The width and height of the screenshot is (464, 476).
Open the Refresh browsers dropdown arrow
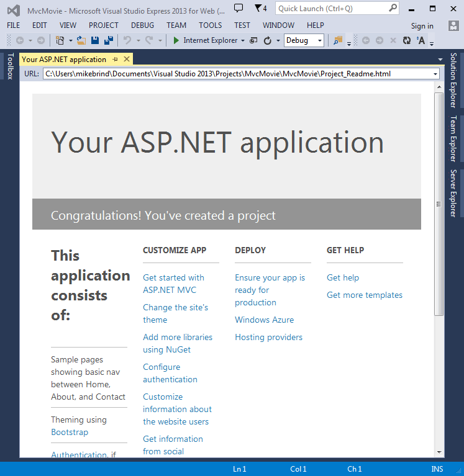pos(278,40)
